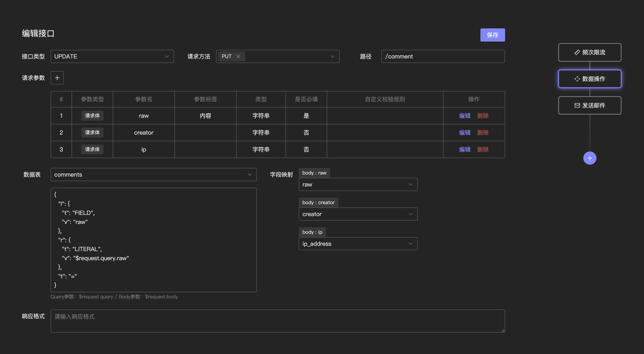644x354 pixels.
Task: Click 编辑 for the raw parameter row
Action: pos(465,116)
